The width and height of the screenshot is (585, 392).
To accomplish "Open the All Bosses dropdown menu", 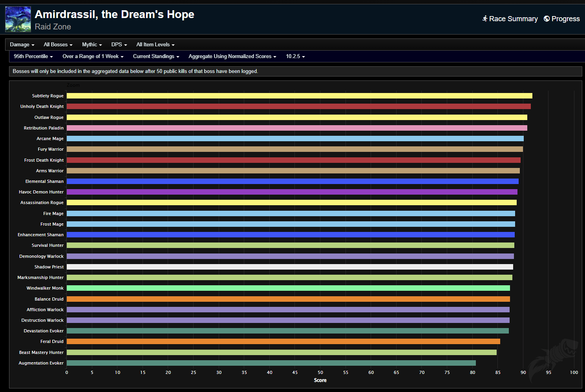I will click(58, 45).
